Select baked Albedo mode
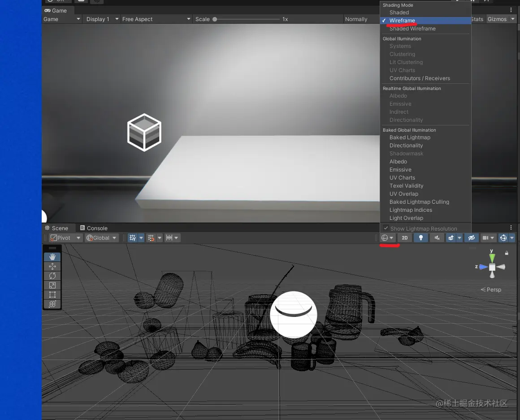This screenshot has width=520, height=420. (425, 162)
